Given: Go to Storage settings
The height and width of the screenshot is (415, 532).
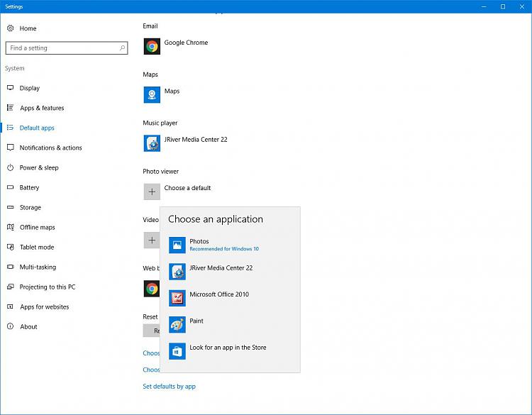Looking at the screenshot, I should (x=31, y=207).
